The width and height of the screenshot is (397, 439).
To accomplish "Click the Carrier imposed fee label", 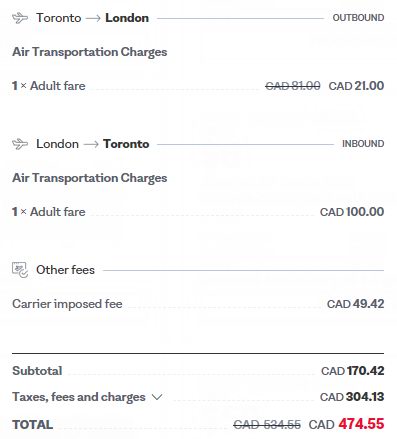I will click(67, 304).
